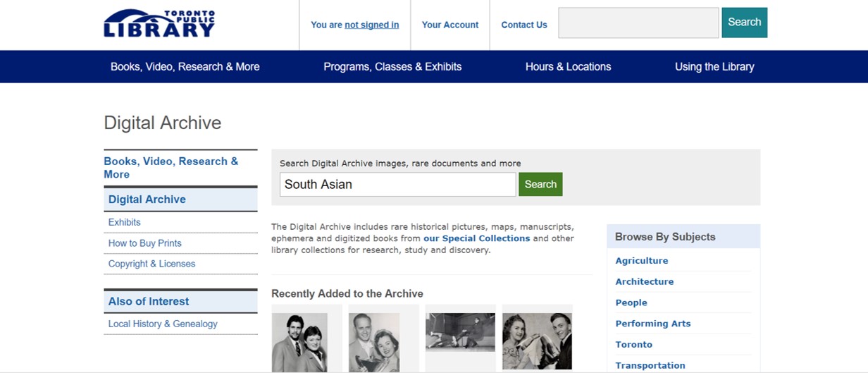Follow the 'not signed in' link
Image resolution: width=868 pixels, height=373 pixels.
[x=371, y=25]
